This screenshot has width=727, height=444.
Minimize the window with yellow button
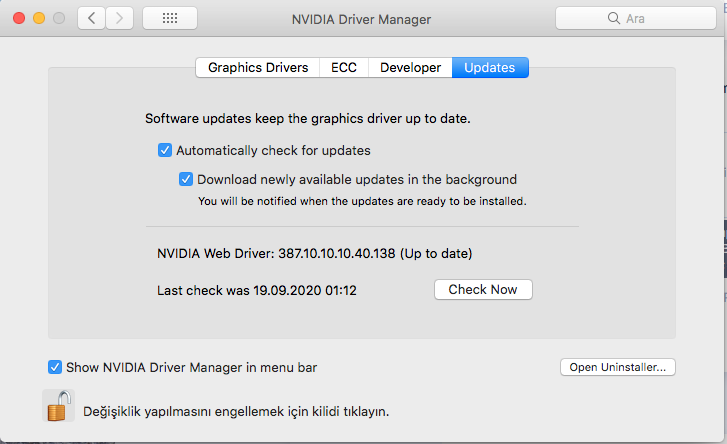[x=40, y=18]
